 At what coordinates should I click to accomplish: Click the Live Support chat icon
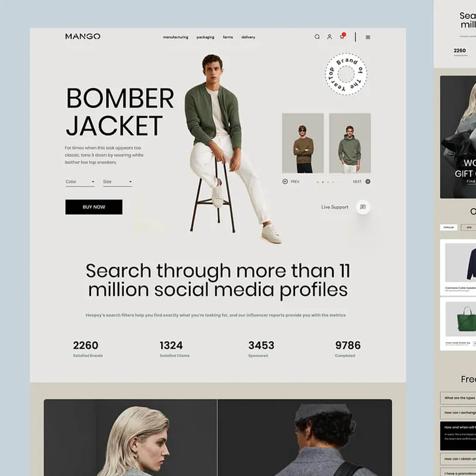pyautogui.click(x=363, y=207)
